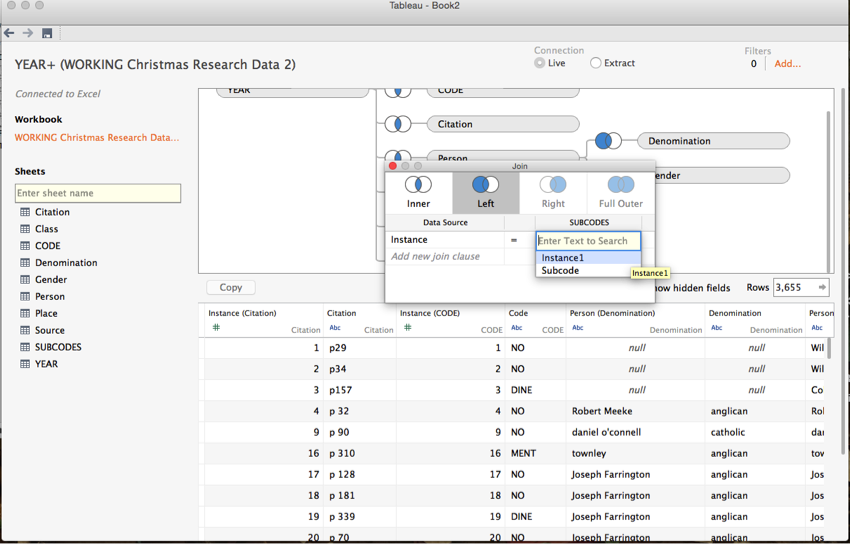Click the p 339 citation cell

click(x=360, y=517)
